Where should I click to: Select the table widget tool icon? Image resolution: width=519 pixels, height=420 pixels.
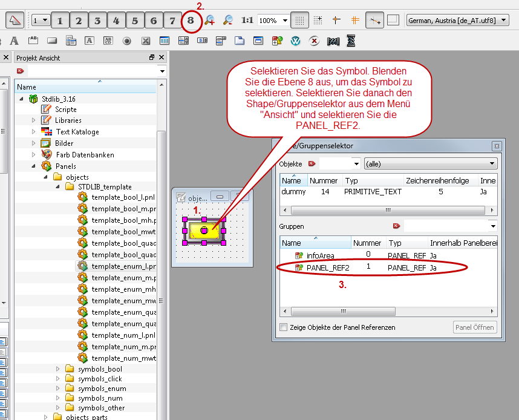pos(164,41)
